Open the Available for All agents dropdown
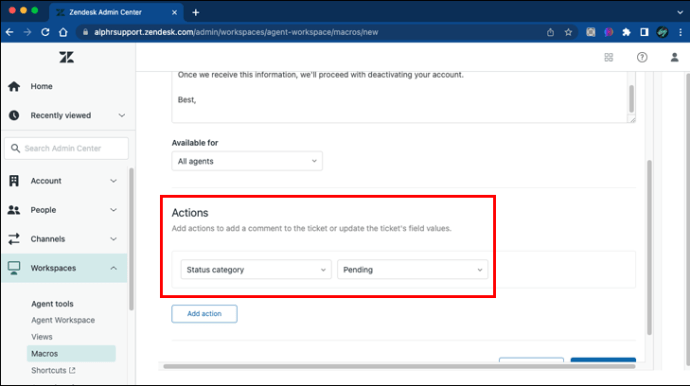 pos(247,161)
